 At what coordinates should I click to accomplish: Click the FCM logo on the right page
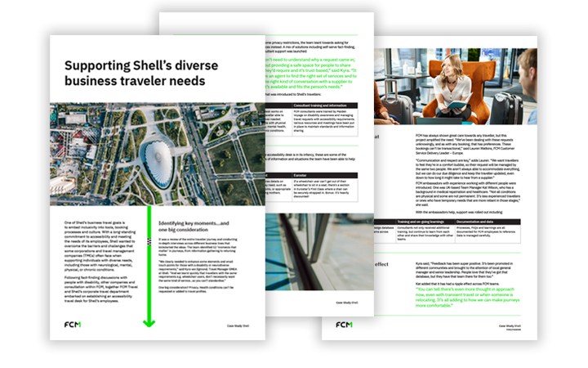pos(344,325)
